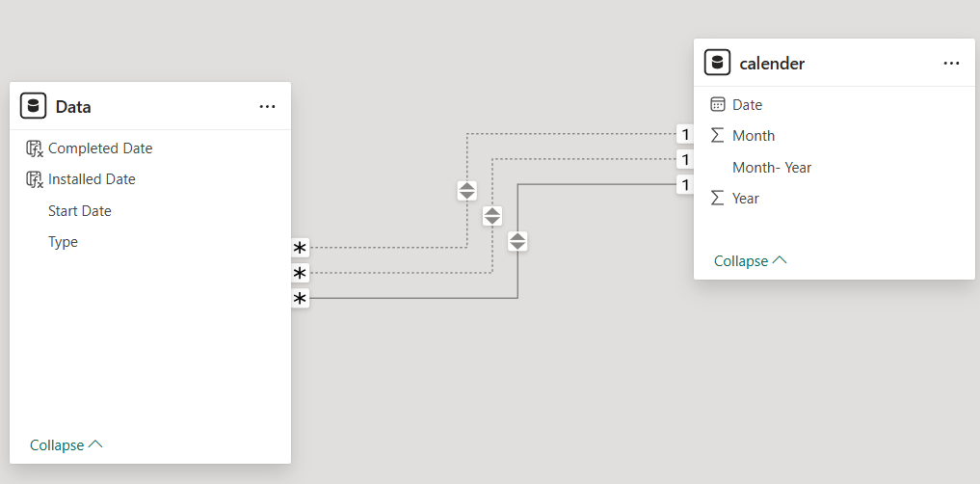Screen dimensions: 980x484
Task: Click the calendar icon beside Date field
Action: pyautogui.click(x=718, y=104)
